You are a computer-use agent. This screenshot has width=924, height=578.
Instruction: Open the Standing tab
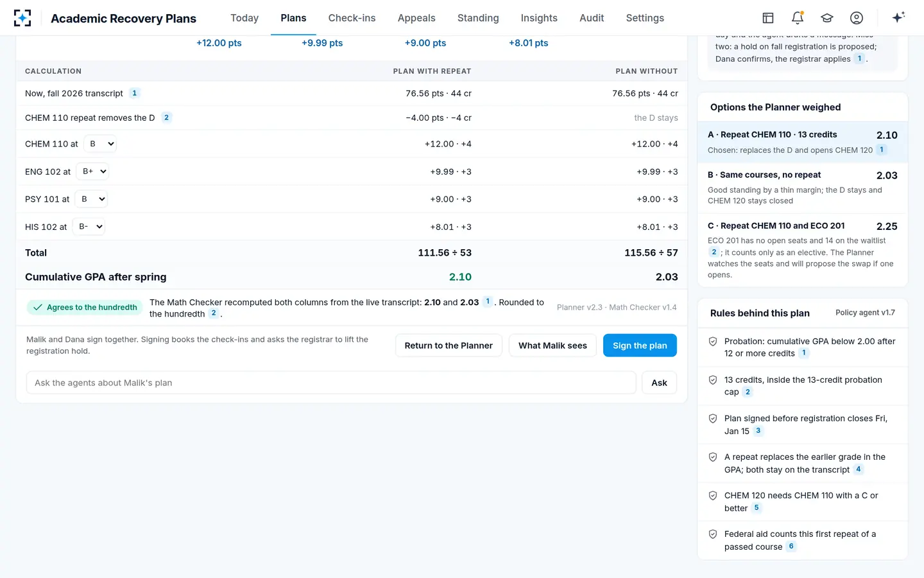[x=478, y=18]
